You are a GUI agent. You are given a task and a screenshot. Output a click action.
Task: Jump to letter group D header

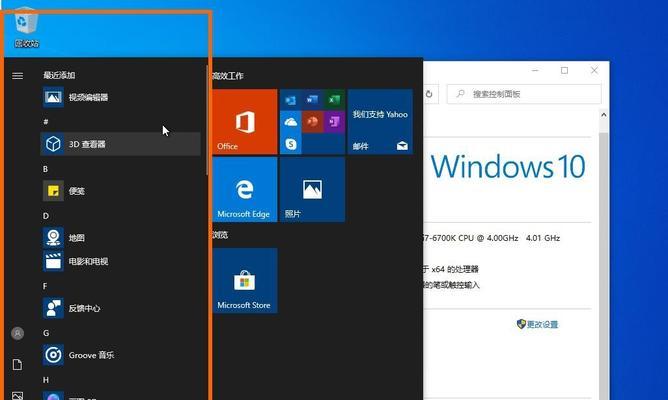click(46, 216)
